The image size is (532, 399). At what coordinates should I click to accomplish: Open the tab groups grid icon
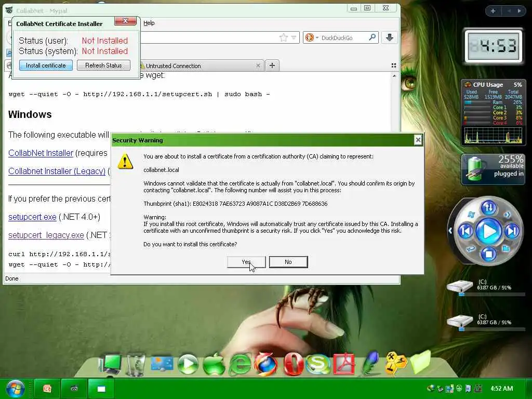pyautogui.click(x=394, y=65)
